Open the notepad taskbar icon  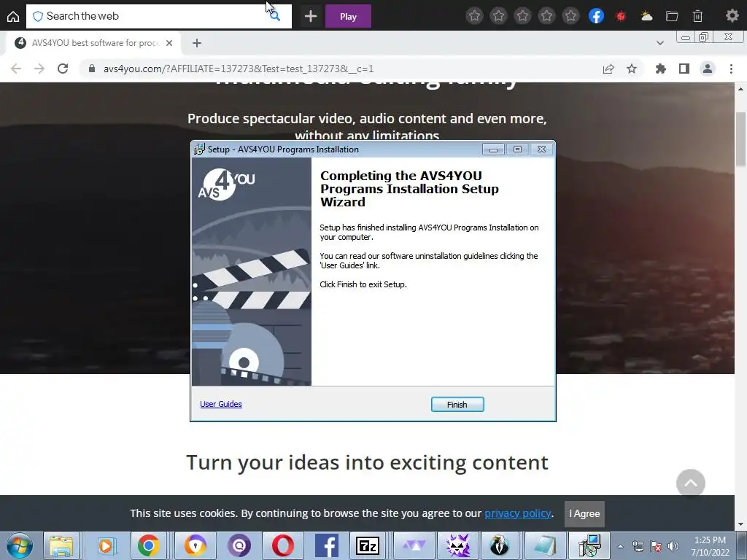[x=544, y=545]
